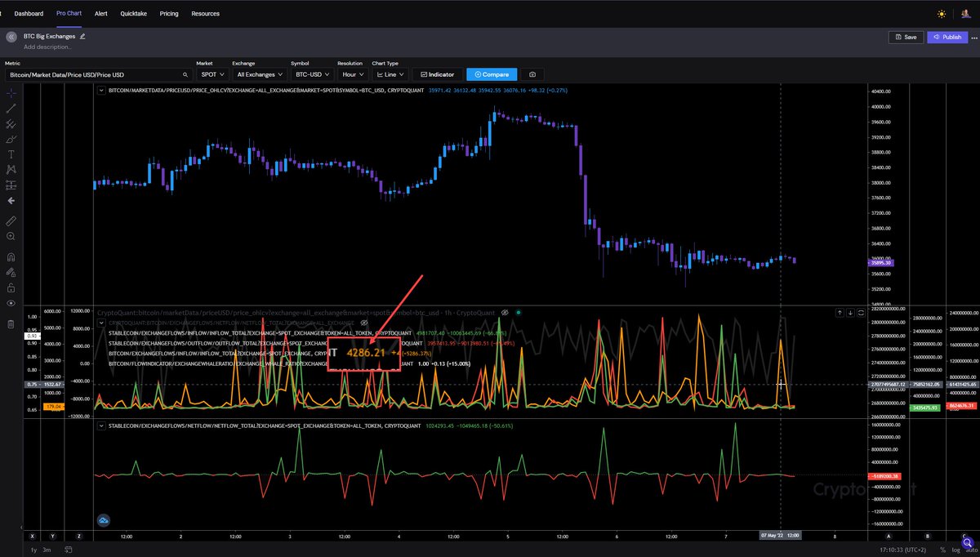Open the Pricing tab
Screen dimensions: 980x557
(x=169, y=14)
